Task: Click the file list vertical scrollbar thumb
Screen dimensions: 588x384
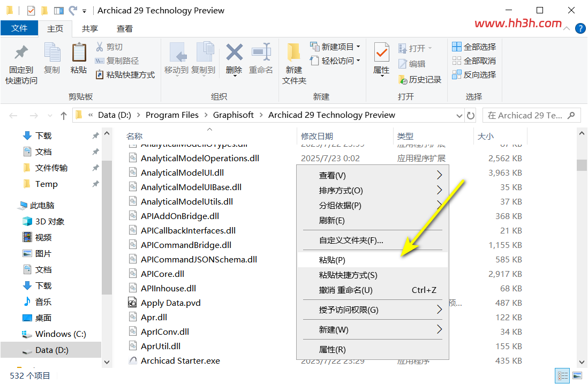Action: [x=582, y=165]
